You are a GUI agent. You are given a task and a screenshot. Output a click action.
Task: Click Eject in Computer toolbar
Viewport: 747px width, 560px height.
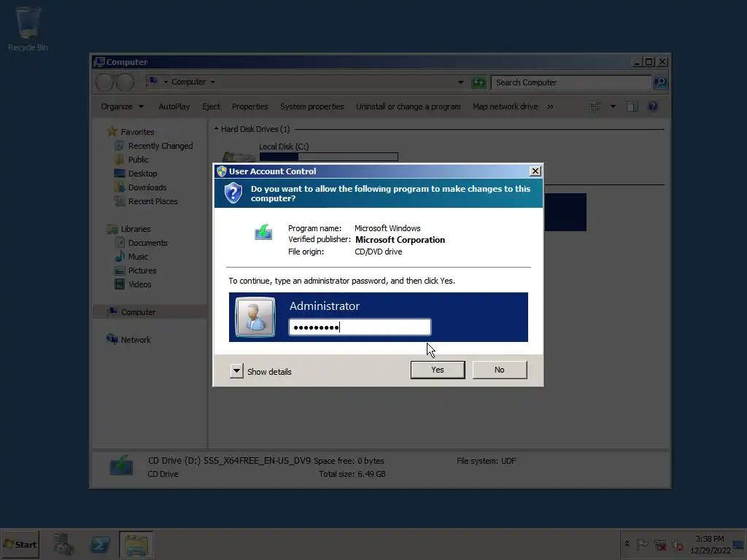click(x=211, y=106)
